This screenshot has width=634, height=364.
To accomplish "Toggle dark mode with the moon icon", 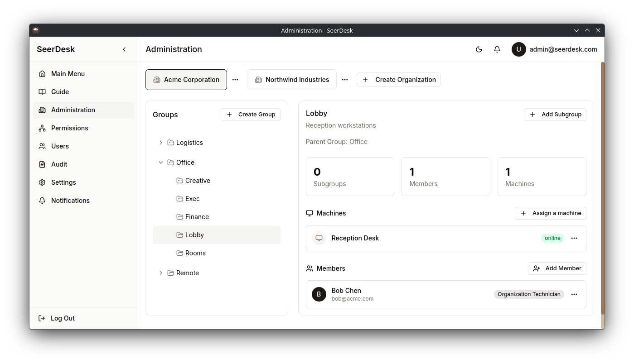I will [479, 49].
